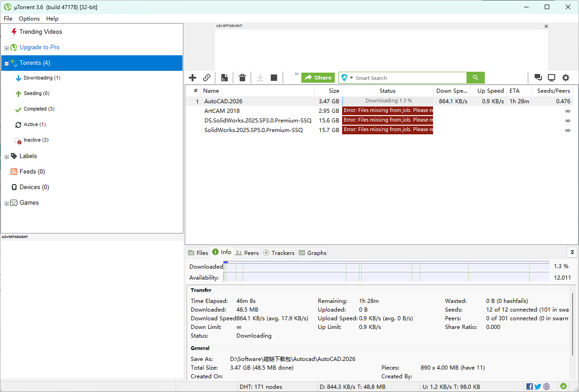The width and height of the screenshot is (579, 392).
Task: Click the green network status check icon
Action: click(x=563, y=387)
